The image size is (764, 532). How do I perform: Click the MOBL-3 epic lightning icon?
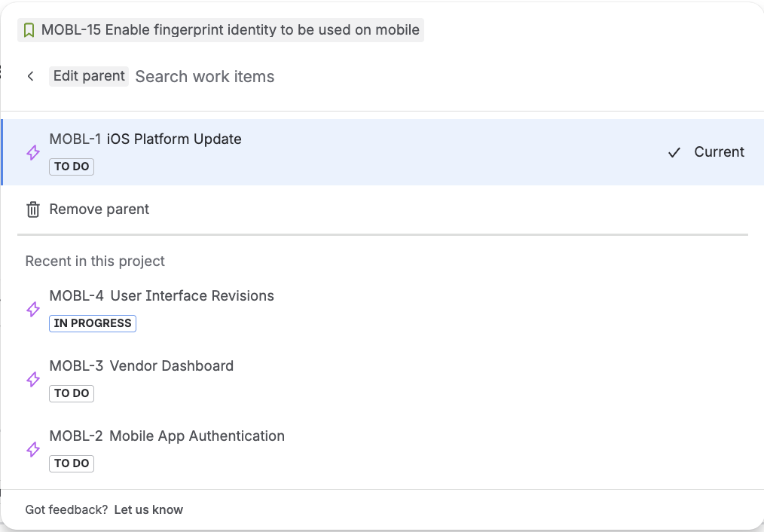[33, 379]
